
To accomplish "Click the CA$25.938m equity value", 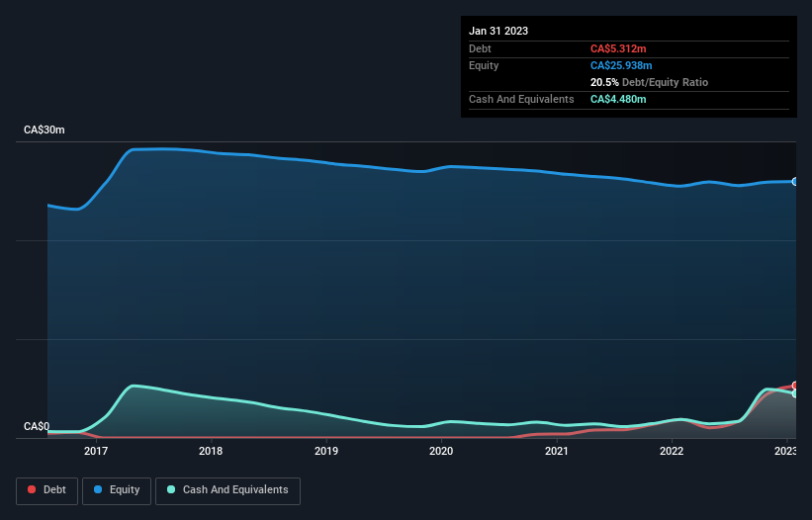I will coord(621,65).
